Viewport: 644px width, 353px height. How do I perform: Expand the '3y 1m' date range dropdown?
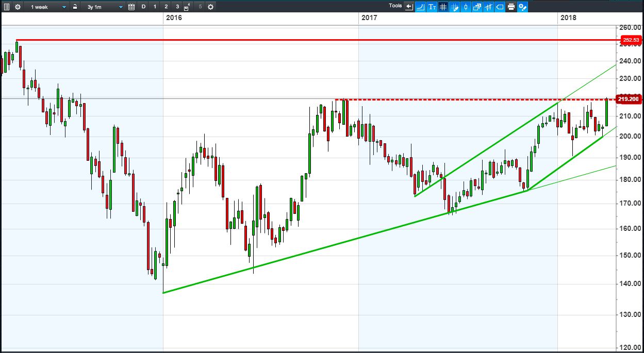click(x=104, y=7)
